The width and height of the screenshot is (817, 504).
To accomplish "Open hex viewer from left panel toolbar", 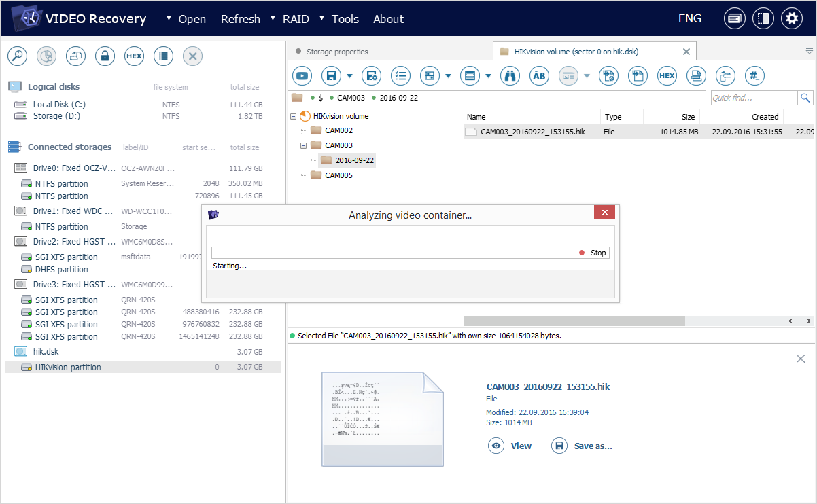I will 134,56.
